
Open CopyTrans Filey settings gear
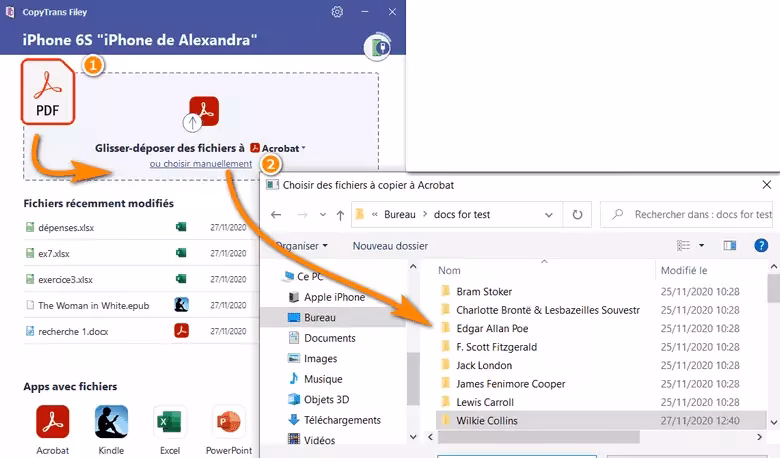coord(337,12)
